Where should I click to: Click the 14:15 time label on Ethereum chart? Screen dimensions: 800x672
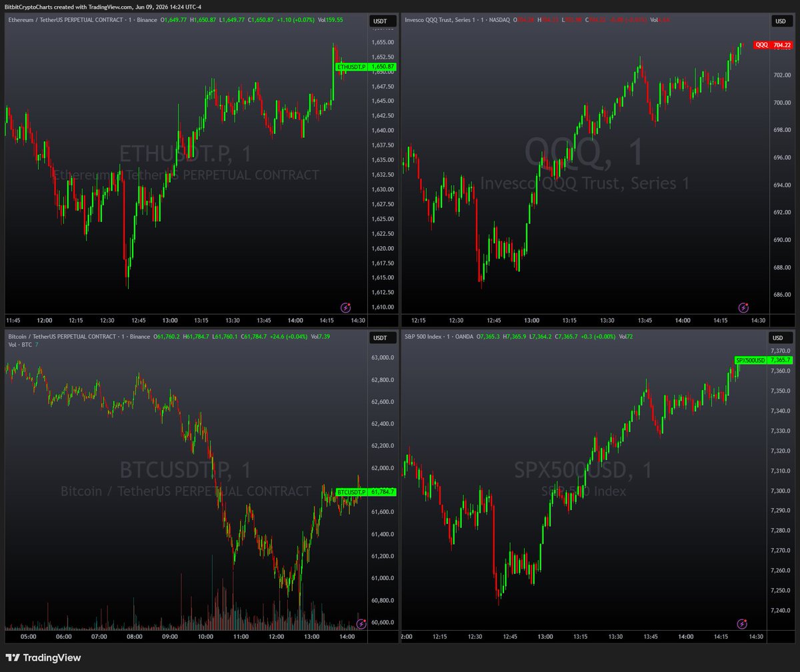tap(326, 321)
